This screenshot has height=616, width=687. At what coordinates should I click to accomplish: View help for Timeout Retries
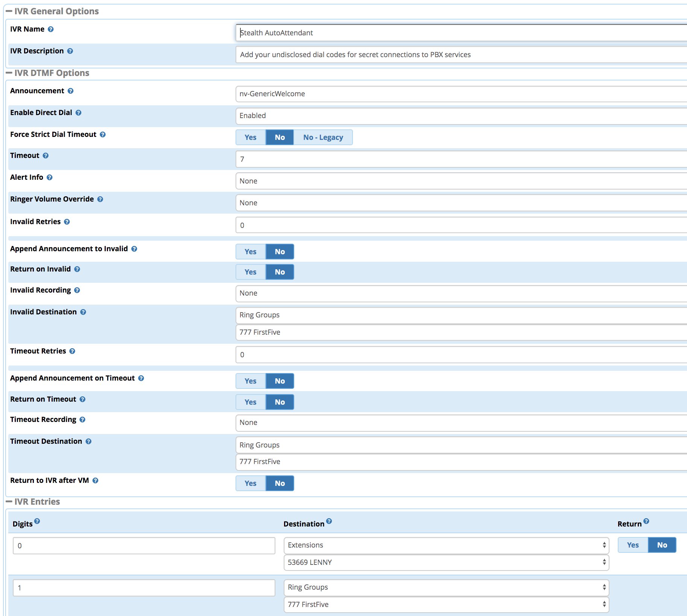pos(72,351)
